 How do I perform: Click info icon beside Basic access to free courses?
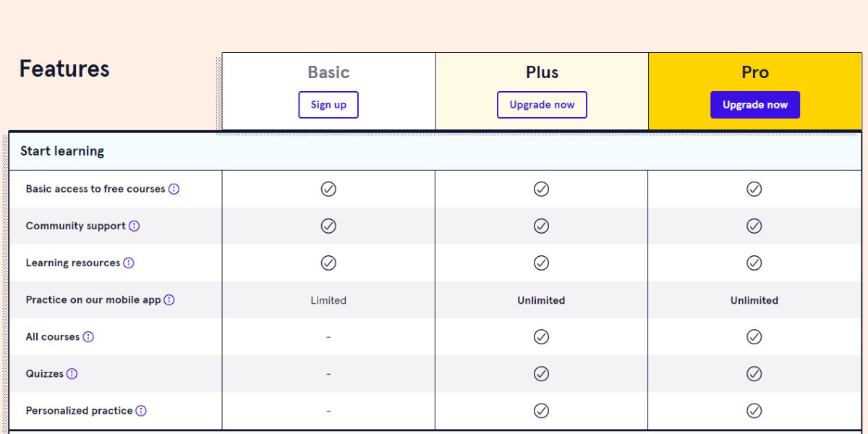pyautogui.click(x=174, y=189)
